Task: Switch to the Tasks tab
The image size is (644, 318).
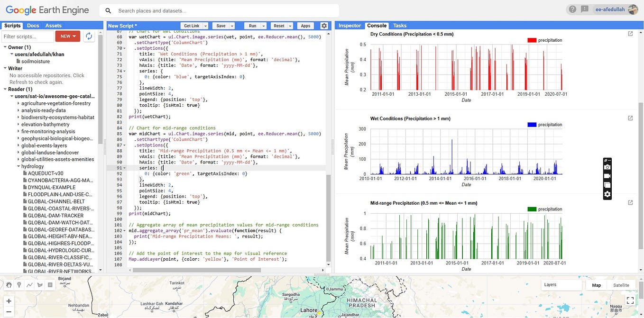Action: point(400,26)
